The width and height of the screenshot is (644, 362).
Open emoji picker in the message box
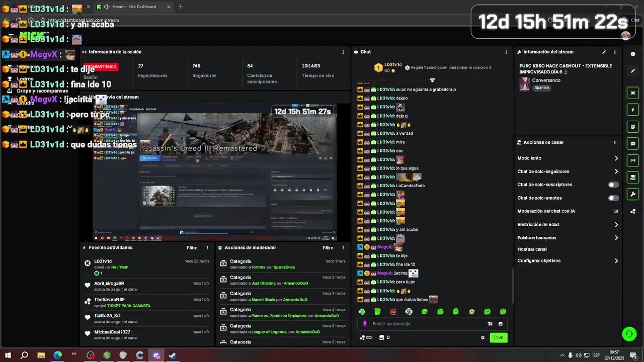tap(500, 324)
